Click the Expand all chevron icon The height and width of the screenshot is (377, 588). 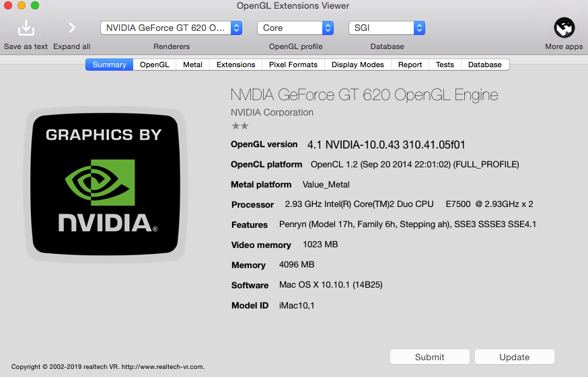coord(72,28)
